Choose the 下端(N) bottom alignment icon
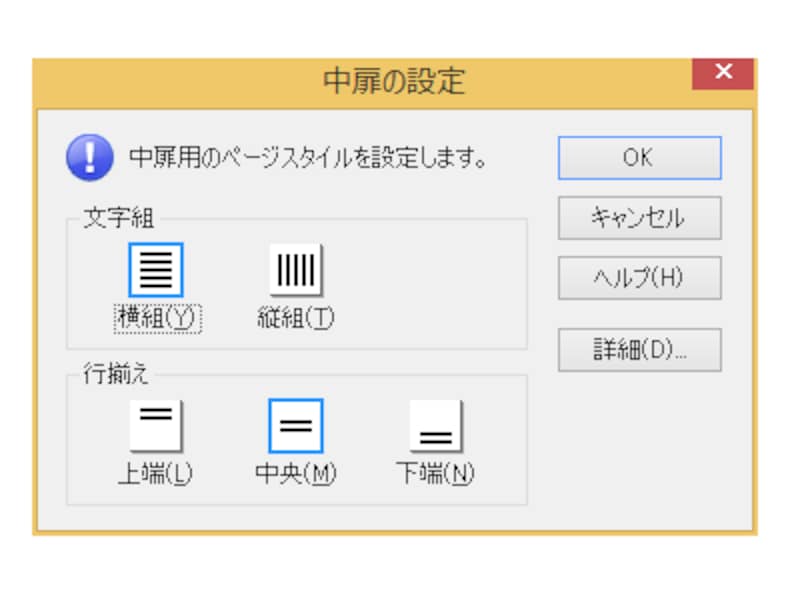This screenshot has width=800, height=600. pos(436,426)
